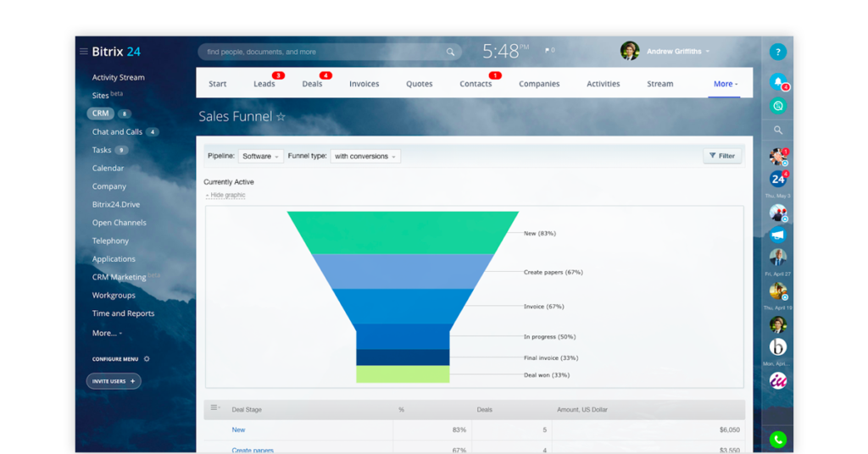
Task: Open Activity Stream in the sidebar
Action: (119, 77)
